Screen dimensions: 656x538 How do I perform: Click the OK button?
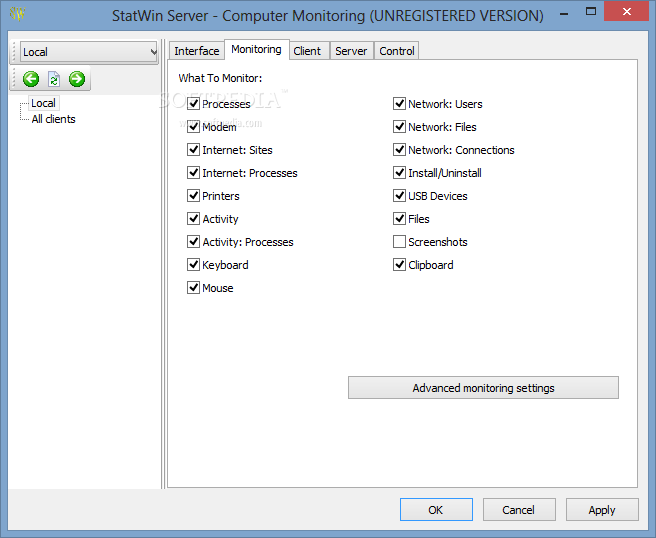coord(436,510)
